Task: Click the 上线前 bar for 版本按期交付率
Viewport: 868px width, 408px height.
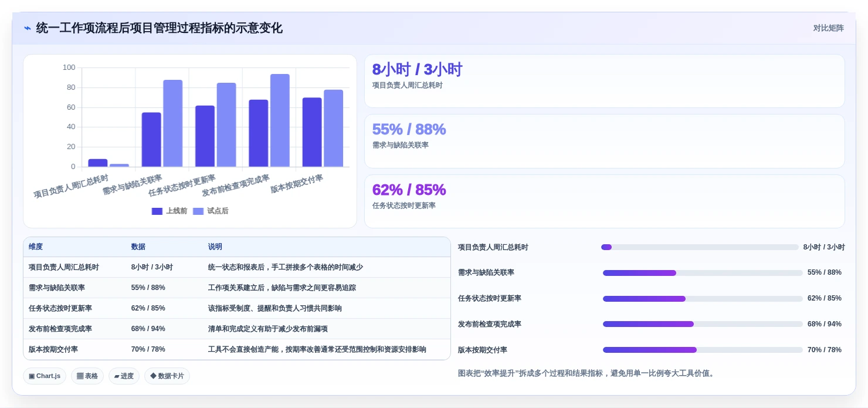Action: click(x=312, y=132)
